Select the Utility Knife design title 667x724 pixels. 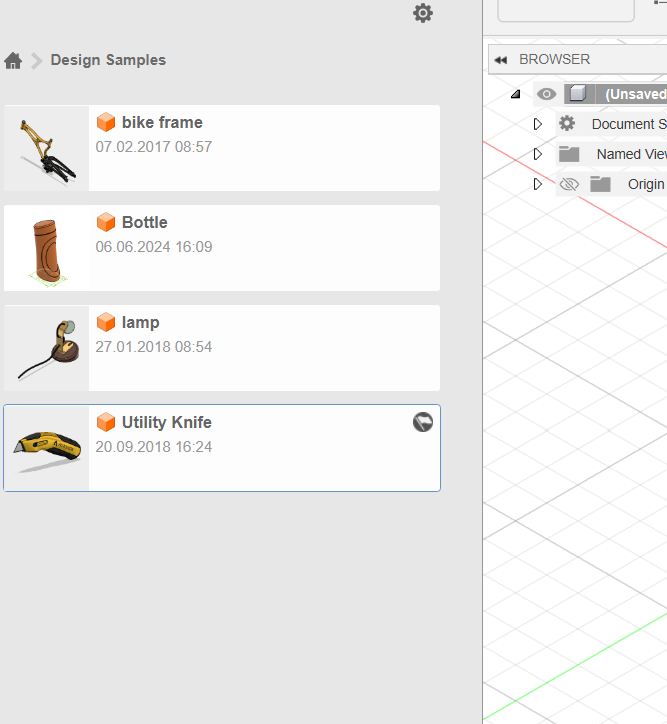coord(167,422)
